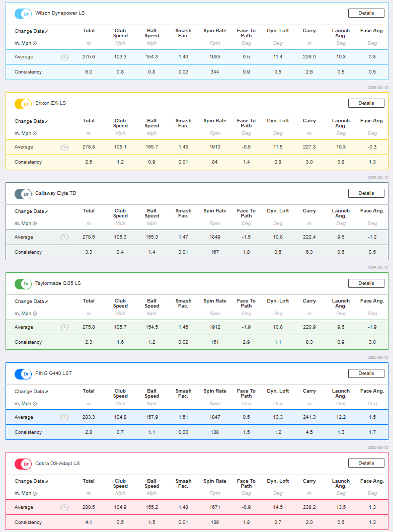393x532 pixels.
Task: Click Change Data pencil in Wilson Dynapower panel
Action: pyautogui.click(x=47, y=31)
